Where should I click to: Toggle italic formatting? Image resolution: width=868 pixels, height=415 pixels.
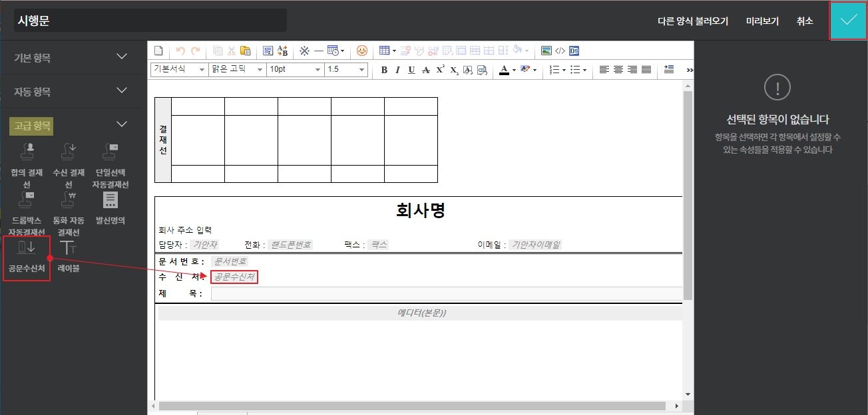click(397, 70)
